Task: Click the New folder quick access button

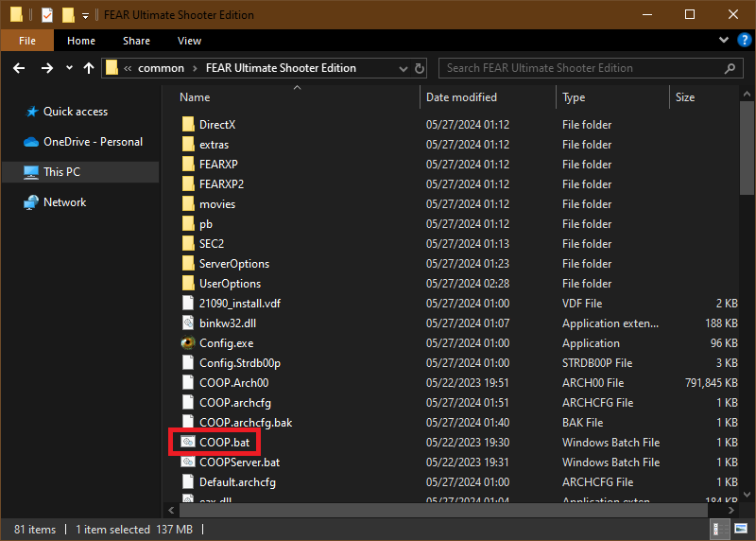Action: tap(68, 15)
